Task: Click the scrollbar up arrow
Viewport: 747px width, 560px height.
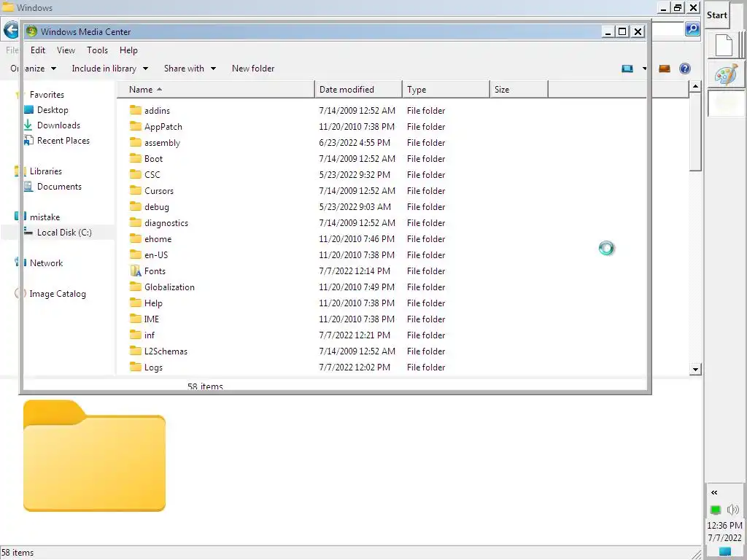Action: coord(695,86)
